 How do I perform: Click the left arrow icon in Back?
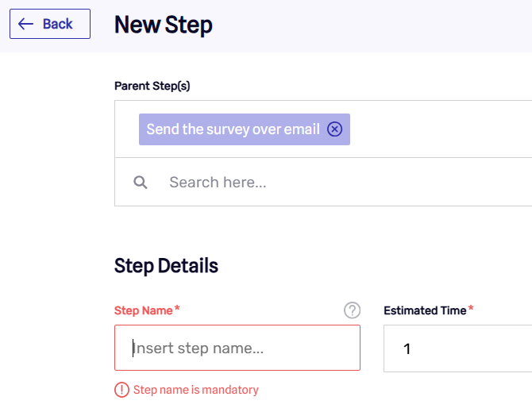tap(25, 24)
